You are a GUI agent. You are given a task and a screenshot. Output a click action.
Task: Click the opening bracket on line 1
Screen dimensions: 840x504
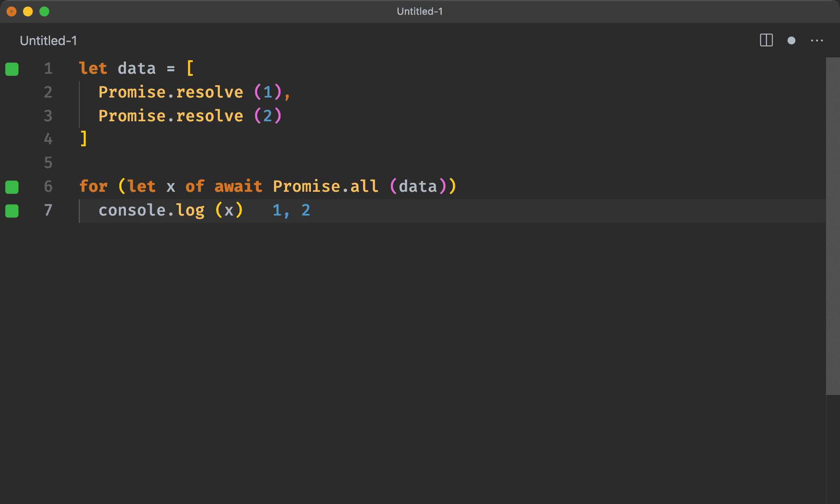pos(190,68)
